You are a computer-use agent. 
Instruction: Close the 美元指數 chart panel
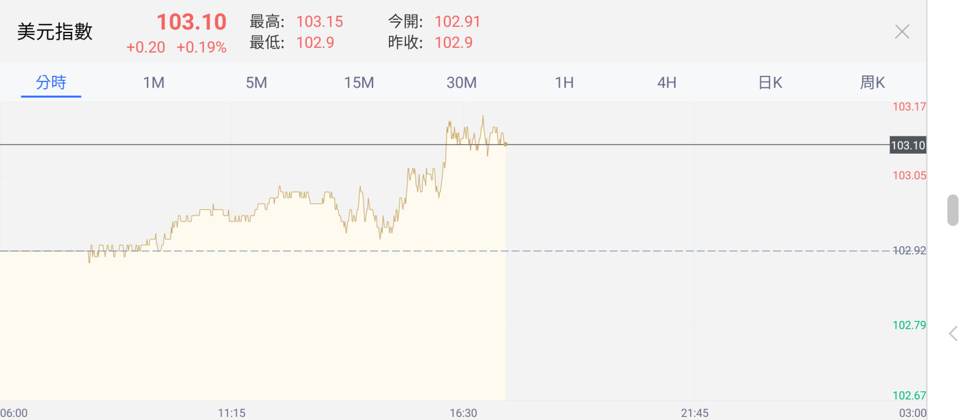902,32
